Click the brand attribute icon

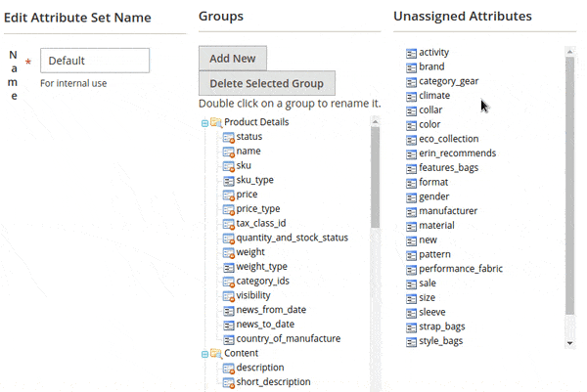[x=411, y=67]
